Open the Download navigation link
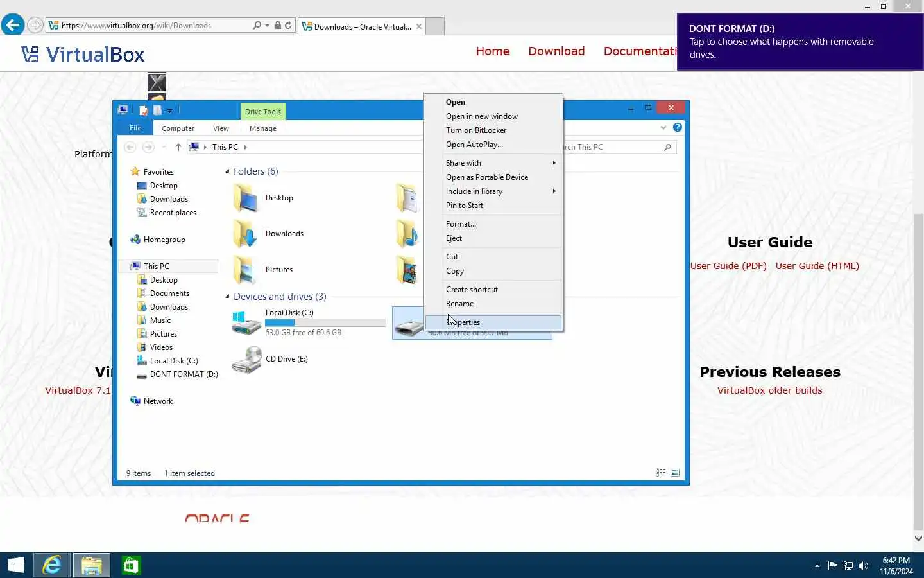 556,51
